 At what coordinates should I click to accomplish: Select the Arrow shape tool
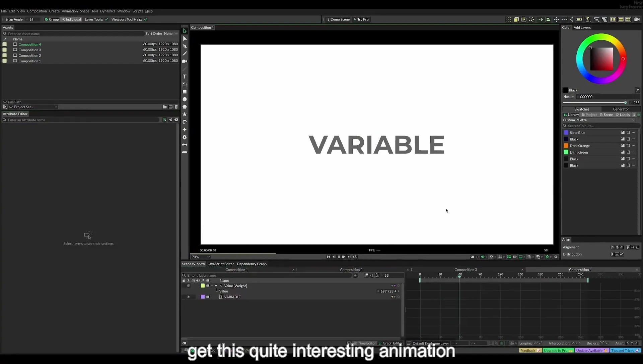[185, 145]
